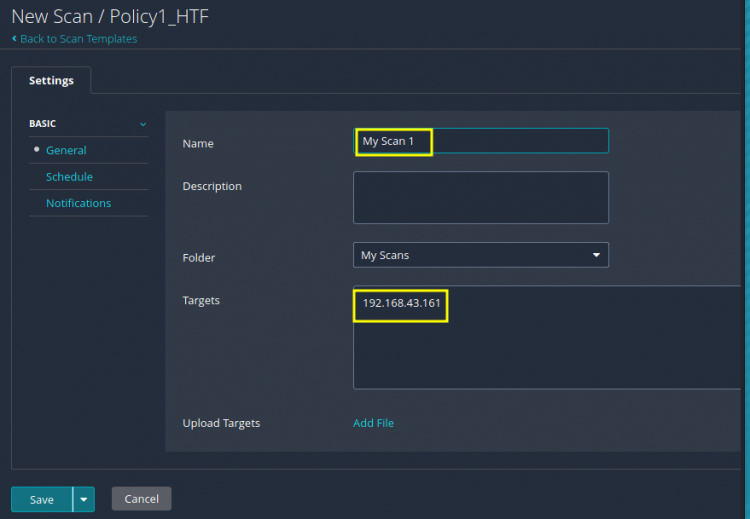
Task: Click the Add File link
Action: [373, 423]
